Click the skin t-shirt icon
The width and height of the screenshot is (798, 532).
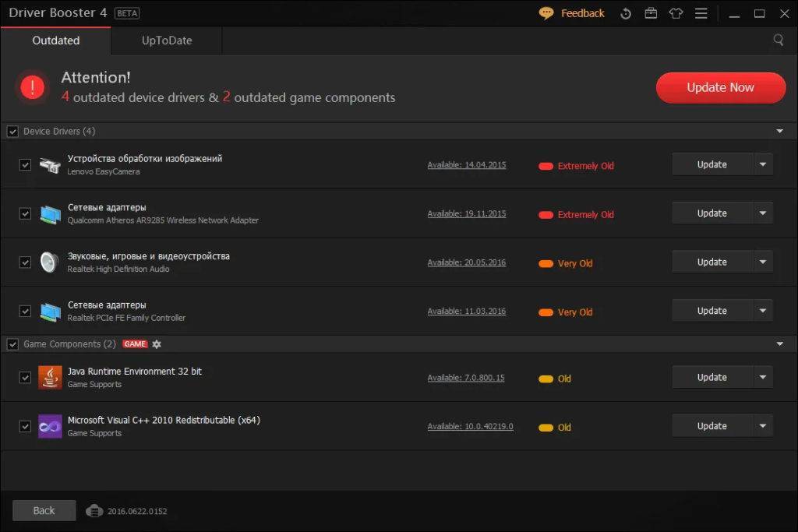tap(676, 13)
